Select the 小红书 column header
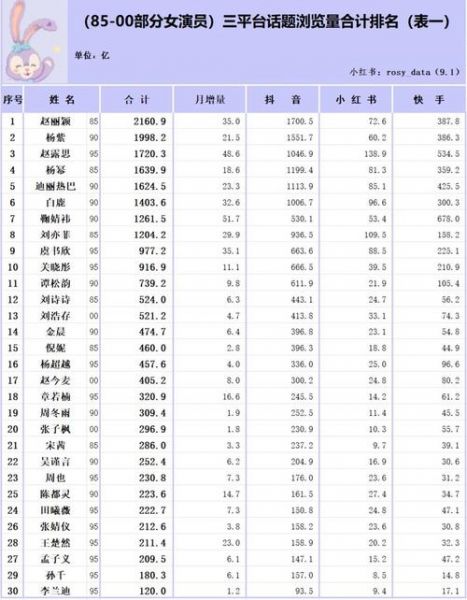The image size is (467, 600). [x=356, y=100]
